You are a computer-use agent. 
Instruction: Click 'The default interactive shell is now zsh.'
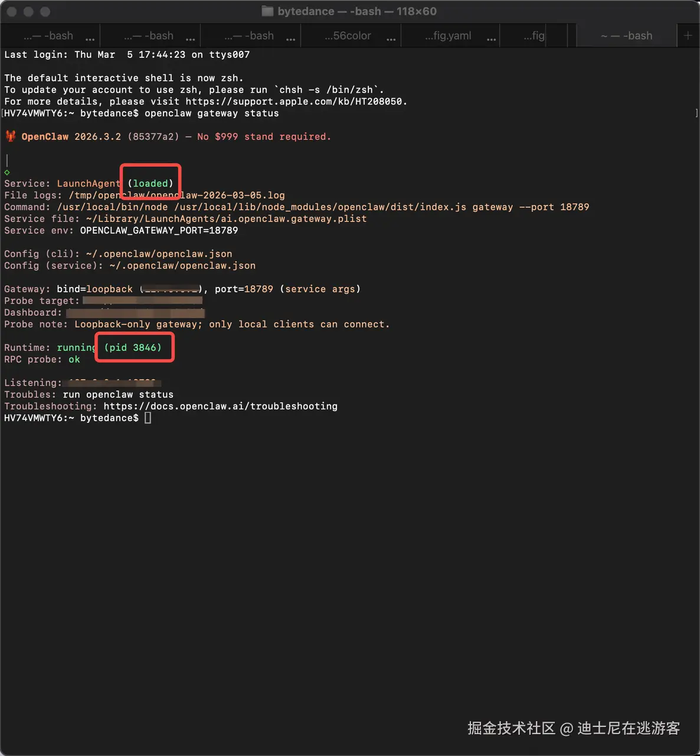123,78
